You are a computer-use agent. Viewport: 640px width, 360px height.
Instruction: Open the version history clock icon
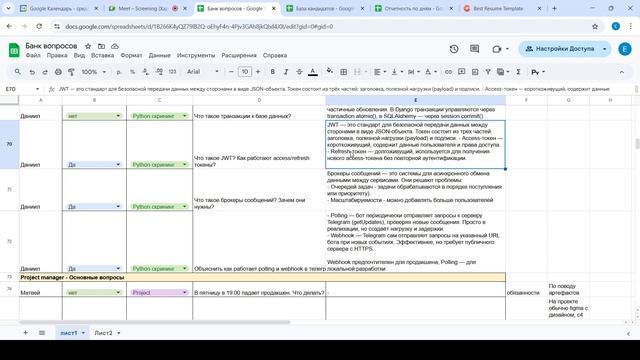[454, 49]
